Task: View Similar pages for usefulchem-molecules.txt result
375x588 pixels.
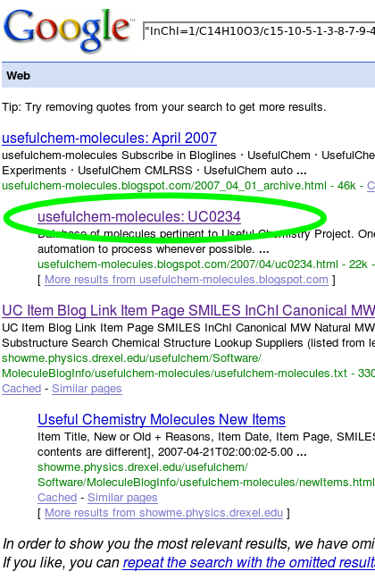Action: [x=87, y=389]
